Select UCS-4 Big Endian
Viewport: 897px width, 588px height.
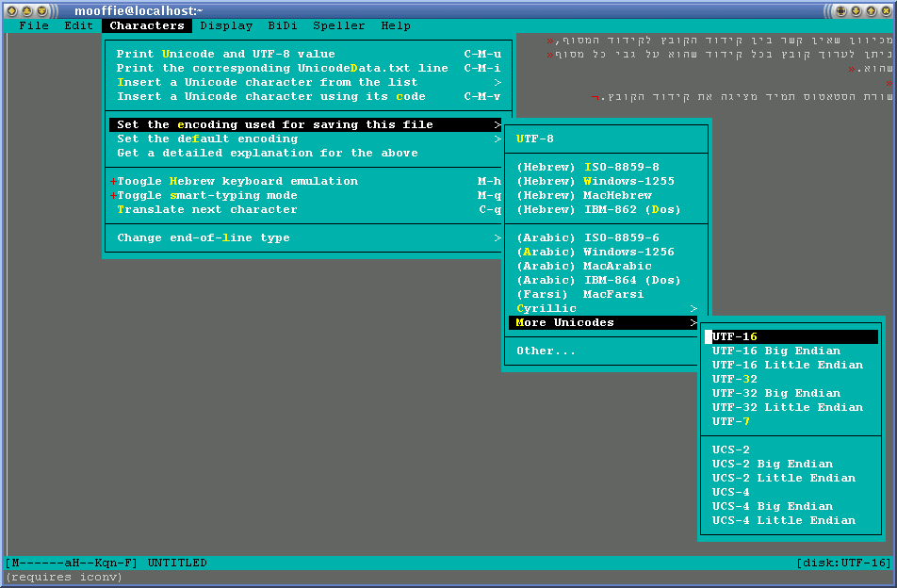[791, 507]
